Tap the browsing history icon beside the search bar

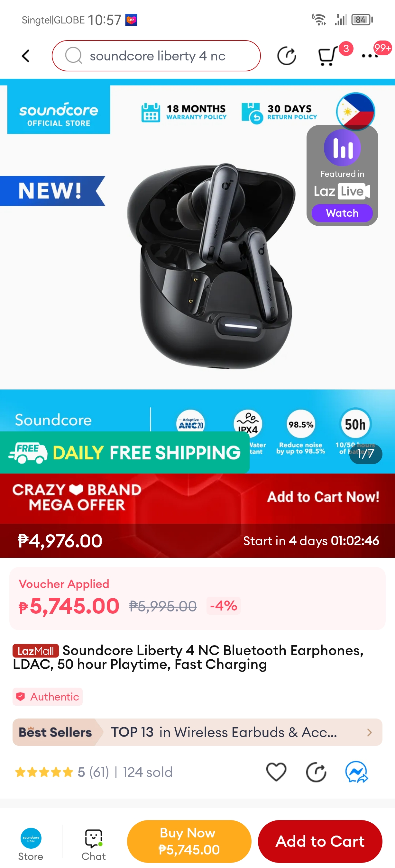[x=287, y=56]
